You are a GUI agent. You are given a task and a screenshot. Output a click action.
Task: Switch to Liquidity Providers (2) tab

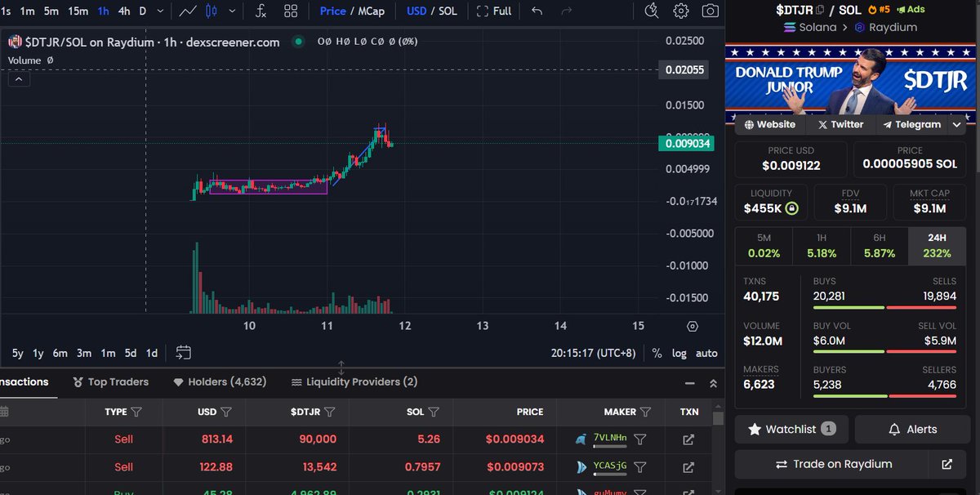point(354,381)
